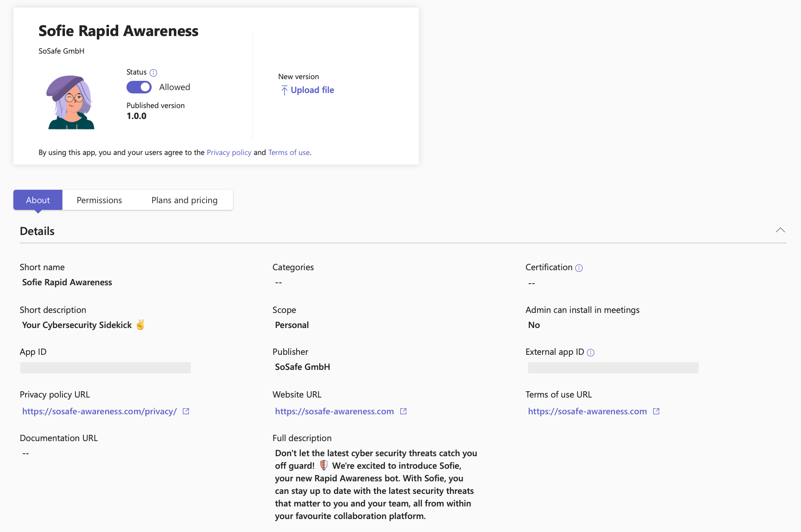Open the sosafe-awareness.com/privacy/ URL

99,411
